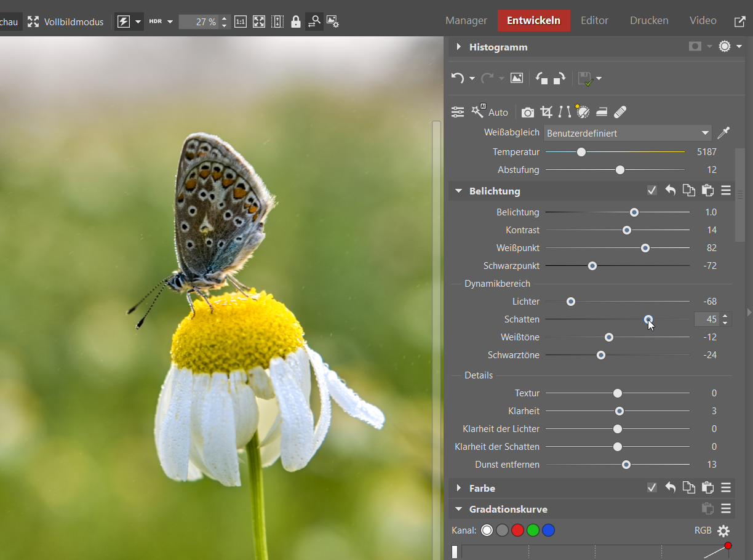Image resolution: width=753 pixels, height=560 pixels.
Task: Open the camera and lens profile icon
Action: tap(527, 112)
